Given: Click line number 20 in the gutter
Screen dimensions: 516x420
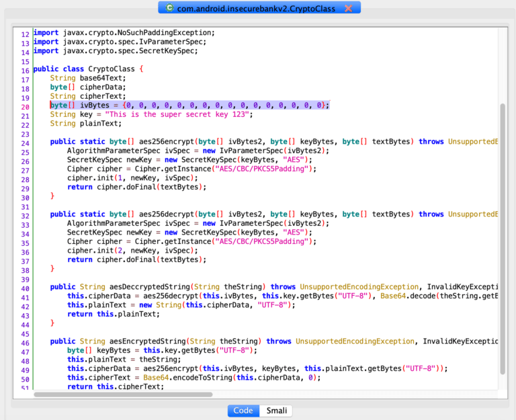Looking at the screenshot, I should (26, 108).
